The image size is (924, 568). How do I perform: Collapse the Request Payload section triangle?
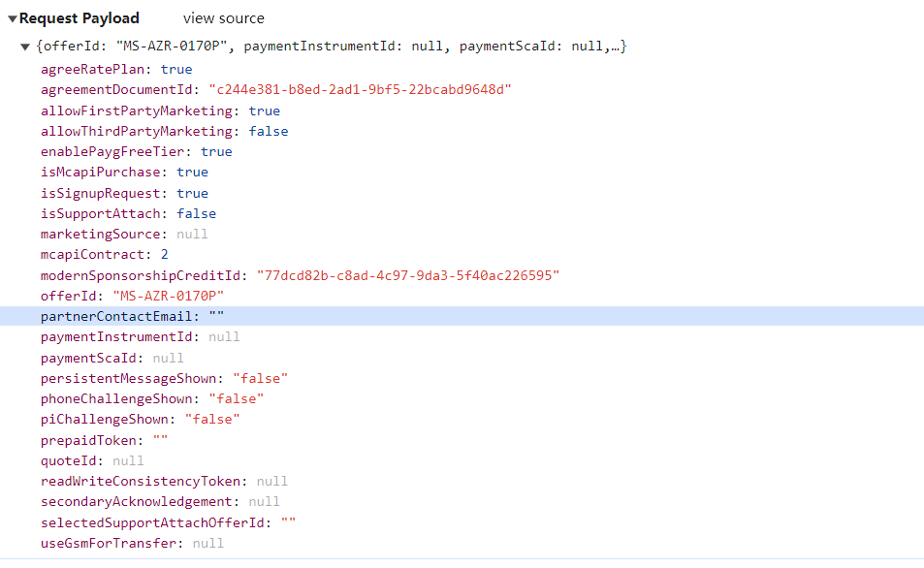pyautogui.click(x=12, y=18)
